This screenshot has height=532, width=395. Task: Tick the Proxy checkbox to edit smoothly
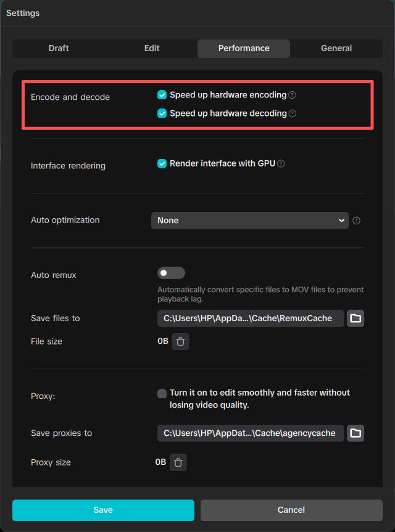tap(162, 393)
